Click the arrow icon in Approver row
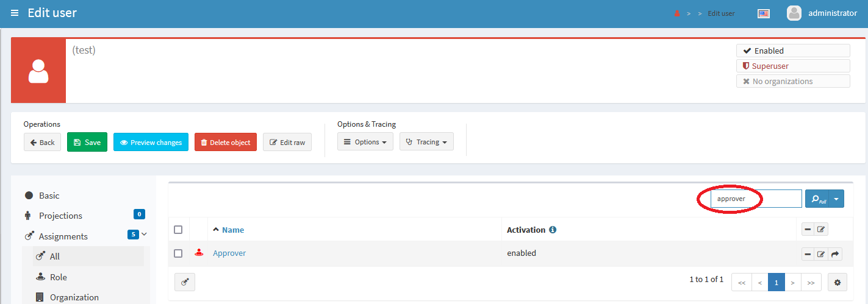This screenshot has height=304, width=868. point(835,254)
